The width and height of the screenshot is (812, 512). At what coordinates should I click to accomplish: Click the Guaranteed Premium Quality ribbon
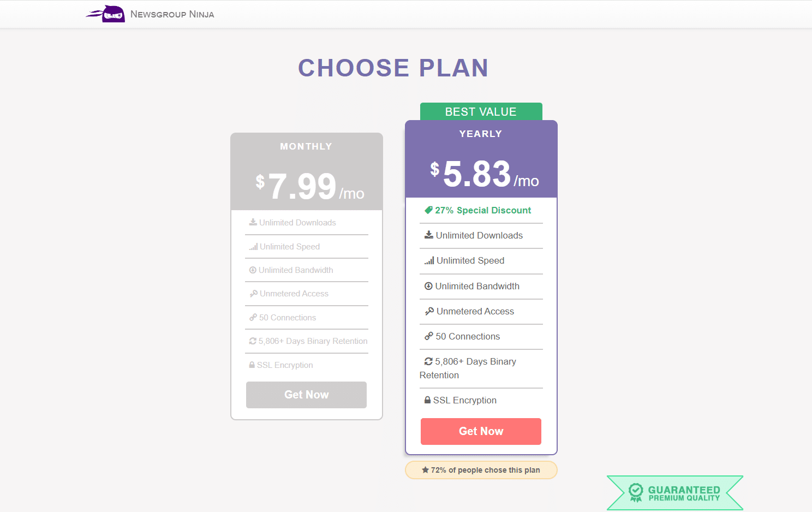[x=676, y=492]
